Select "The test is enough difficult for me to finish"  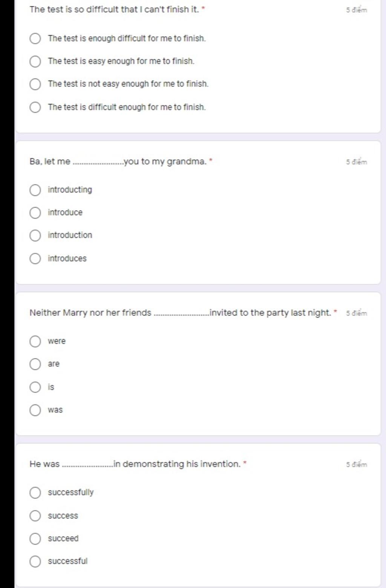click(35, 38)
